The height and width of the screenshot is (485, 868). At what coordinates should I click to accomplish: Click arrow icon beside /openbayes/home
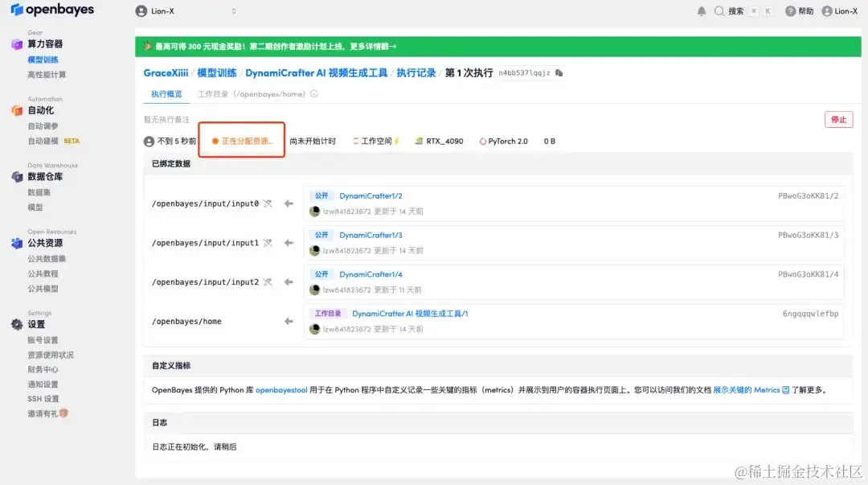(x=289, y=322)
